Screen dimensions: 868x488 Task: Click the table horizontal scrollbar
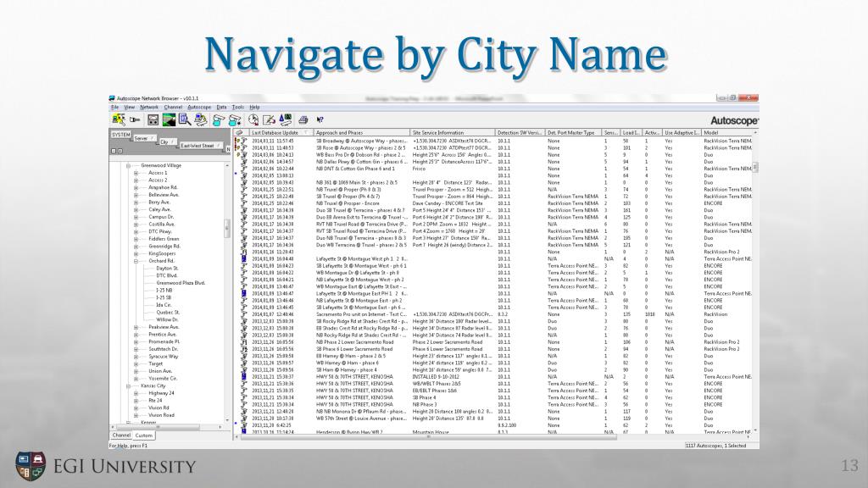428,437
